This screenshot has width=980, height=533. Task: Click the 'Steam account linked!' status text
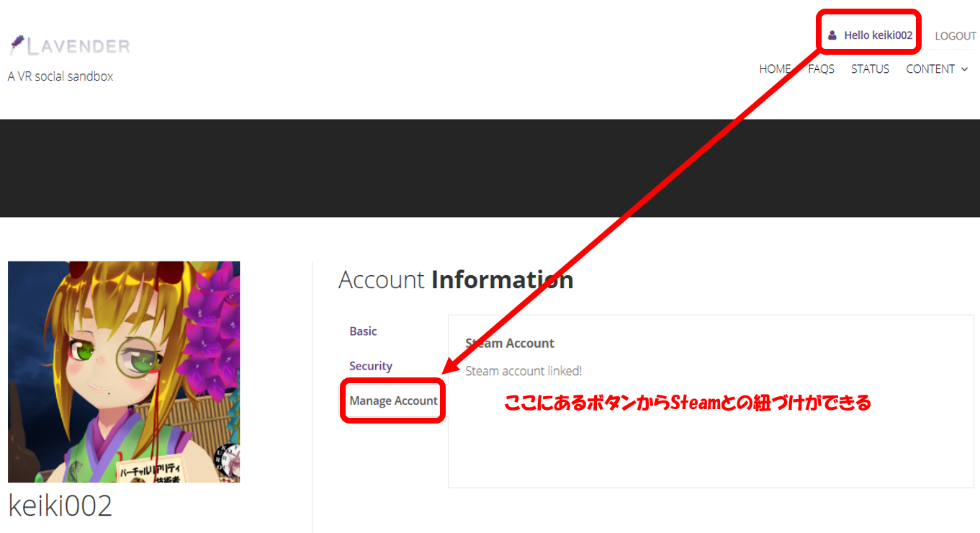tap(523, 371)
